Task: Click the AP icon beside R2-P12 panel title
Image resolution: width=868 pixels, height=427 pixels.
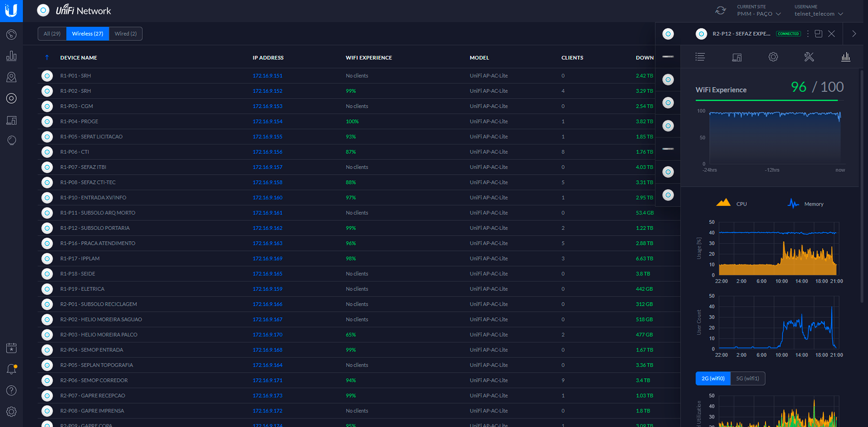Action: [701, 33]
